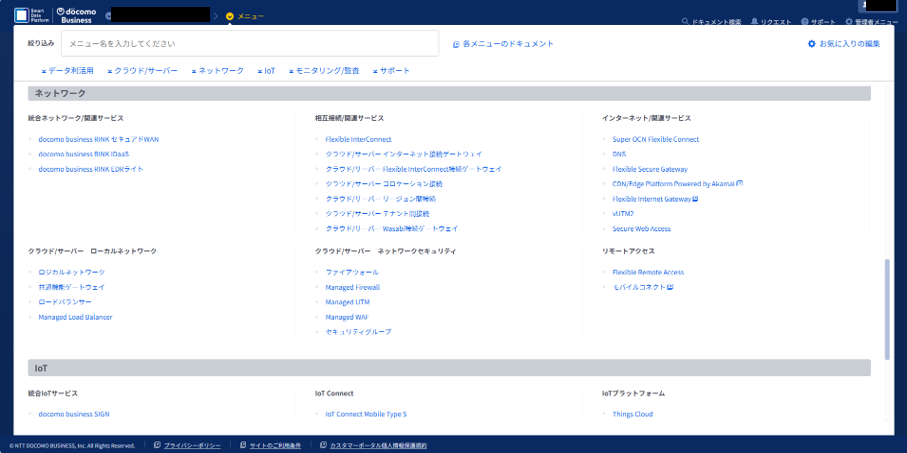907x453 pixels.
Task: Open Managed Firewall
Action: (x=352, y=287)
